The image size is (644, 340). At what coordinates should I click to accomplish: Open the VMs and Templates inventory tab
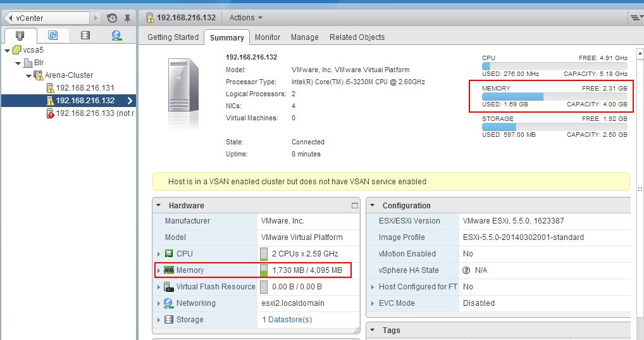[x=53, y=35]
